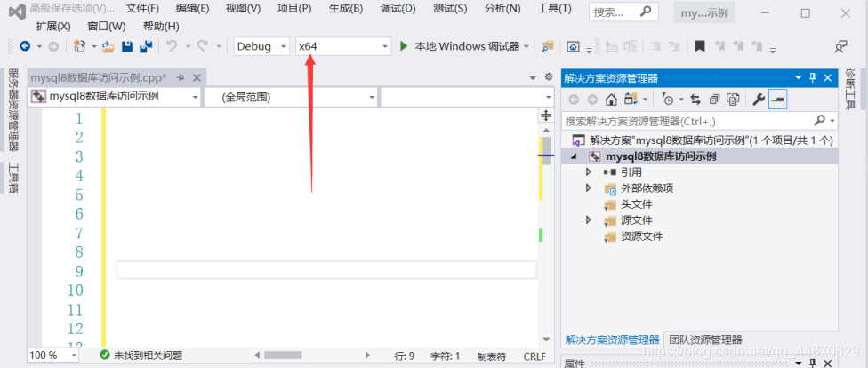The image size is (868, 368).
Task: Click the Save single floppy disk icon
Action: (x=127, y=47)
